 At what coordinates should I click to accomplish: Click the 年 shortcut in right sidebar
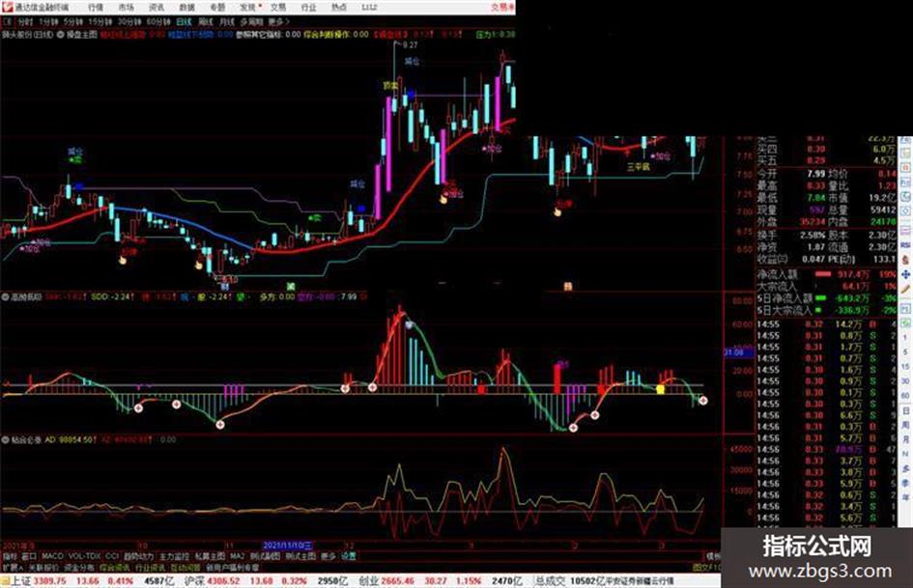(x=906, y=497)
